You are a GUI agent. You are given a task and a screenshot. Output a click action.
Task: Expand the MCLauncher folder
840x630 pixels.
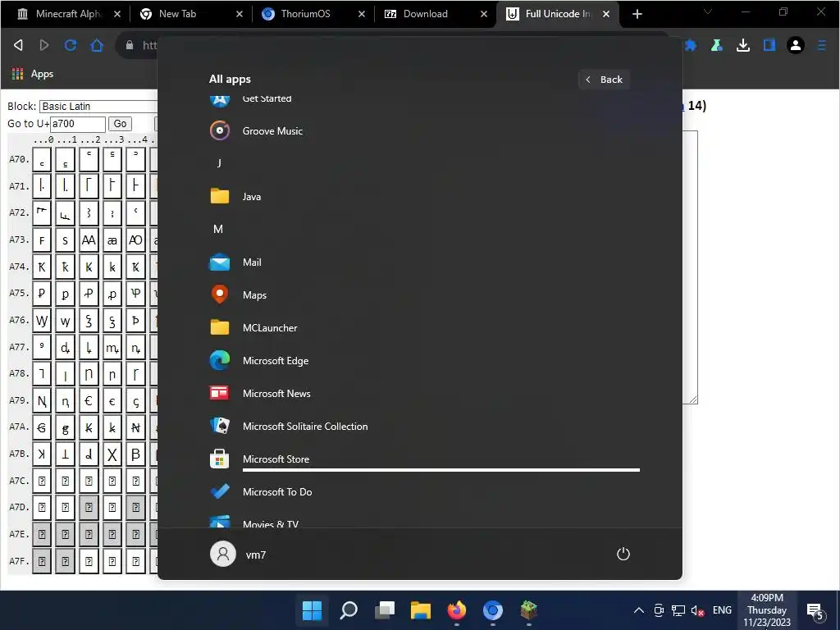[x=423, y=328]
